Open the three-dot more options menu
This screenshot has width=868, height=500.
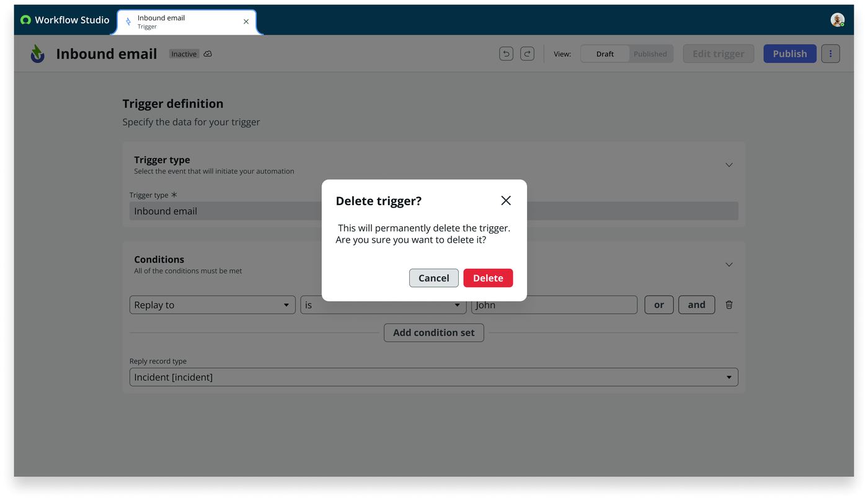pos(830,54)
